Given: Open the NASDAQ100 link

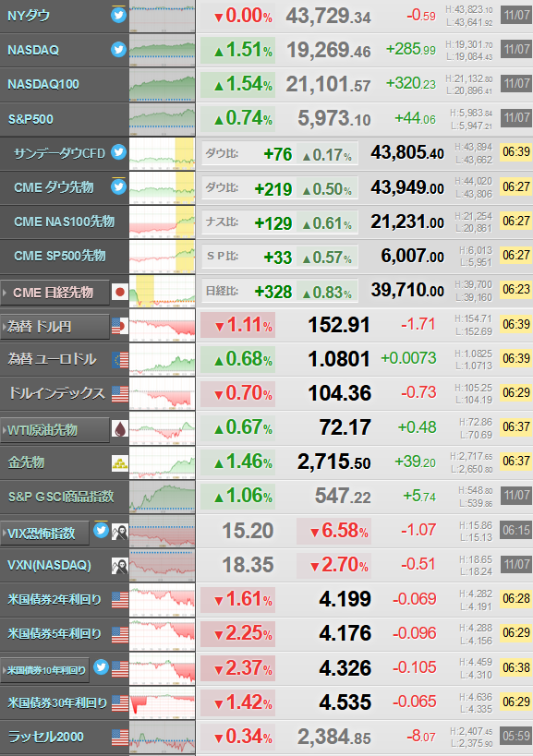Looking at the screenshot, I should click(43, 84).
